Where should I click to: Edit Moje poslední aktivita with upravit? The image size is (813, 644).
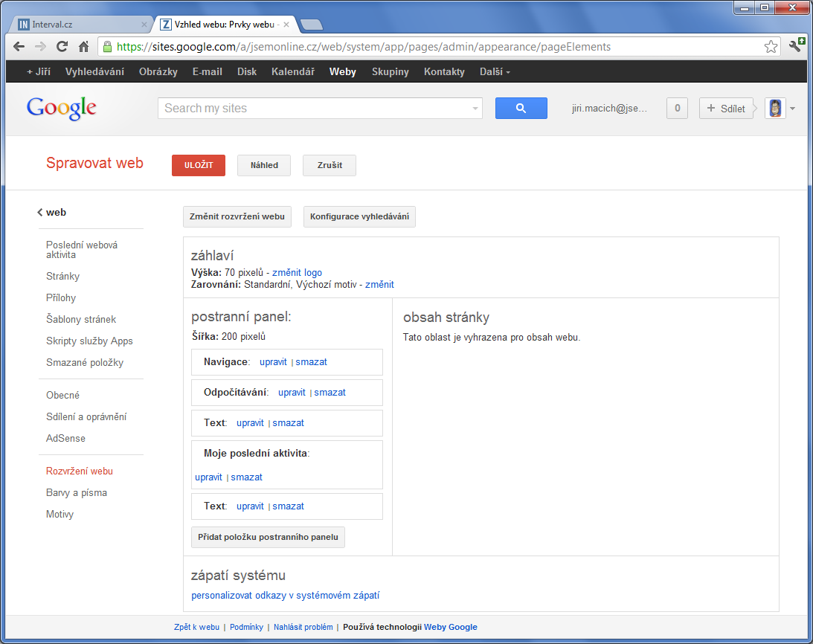point(208,477)
